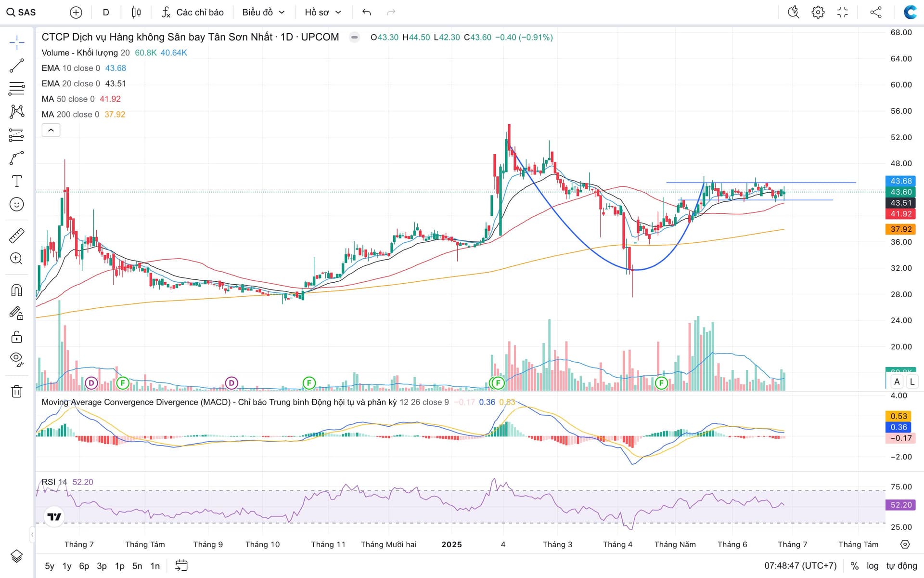
Task: Collapse the indicator legend chevron
Action: (x=51, y=130)
